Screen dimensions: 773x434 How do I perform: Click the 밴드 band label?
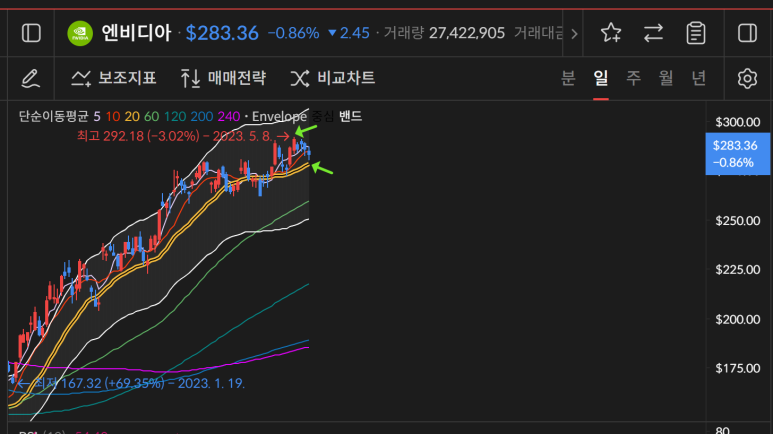click(351, 116)
